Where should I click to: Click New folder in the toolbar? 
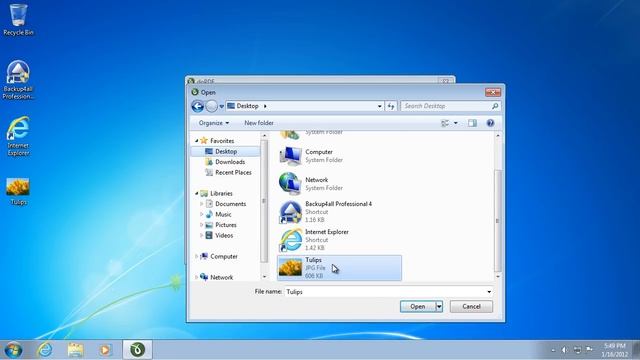pos(259,123)
